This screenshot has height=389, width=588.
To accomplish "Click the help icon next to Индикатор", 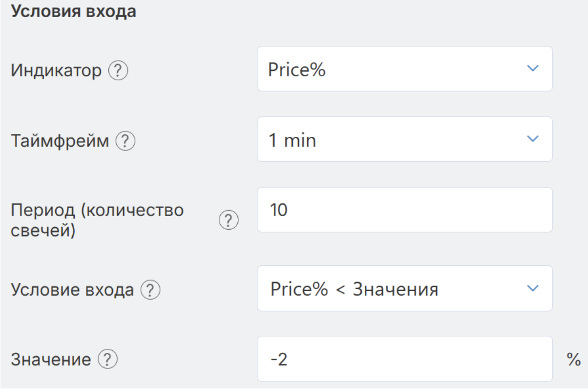I will click(118, 72).
